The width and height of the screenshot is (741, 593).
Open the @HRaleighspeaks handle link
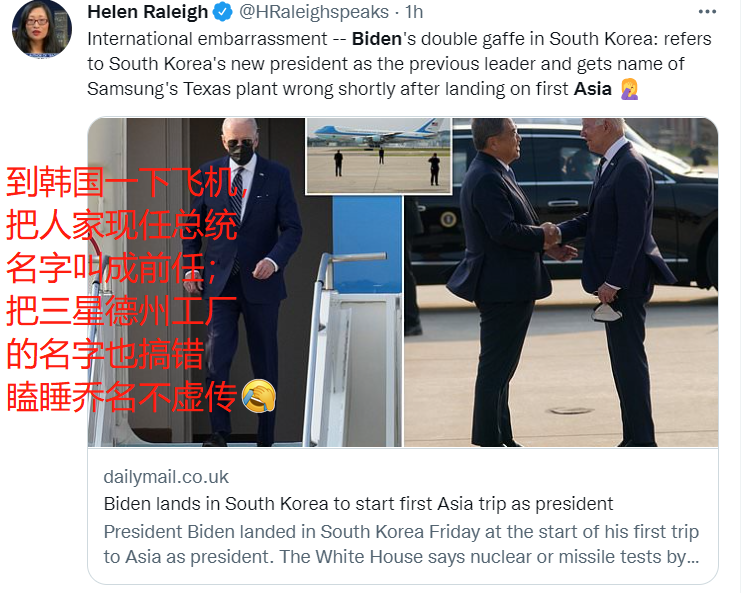pos(313,12)
